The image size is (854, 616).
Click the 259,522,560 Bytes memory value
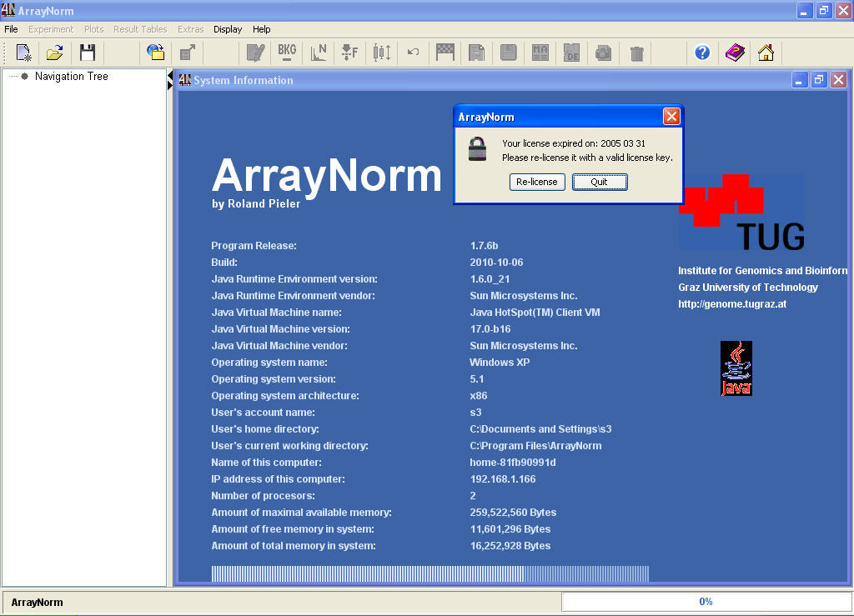513,513
